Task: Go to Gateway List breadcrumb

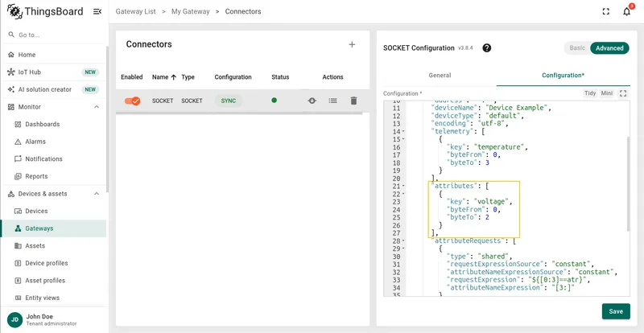Action: click(x=135, y=11)
